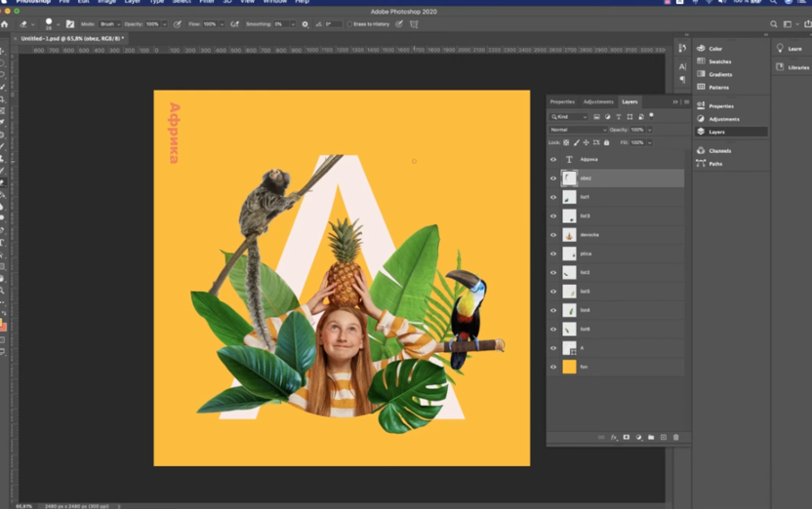812x509 pixels.
Task: Expand the layer Opacity slider dropdown
Action: pos(650,129)
